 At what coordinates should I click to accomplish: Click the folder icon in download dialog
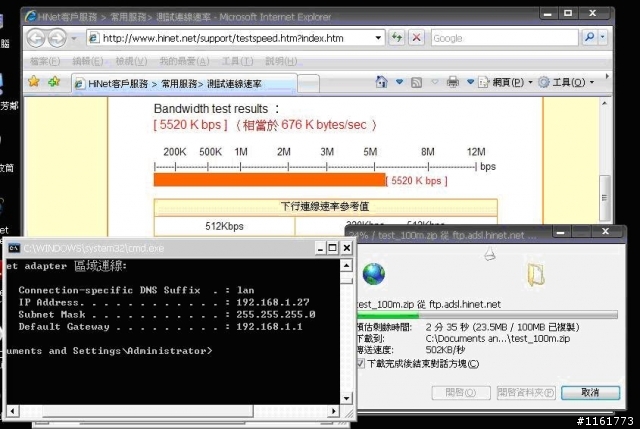point(536,274)
